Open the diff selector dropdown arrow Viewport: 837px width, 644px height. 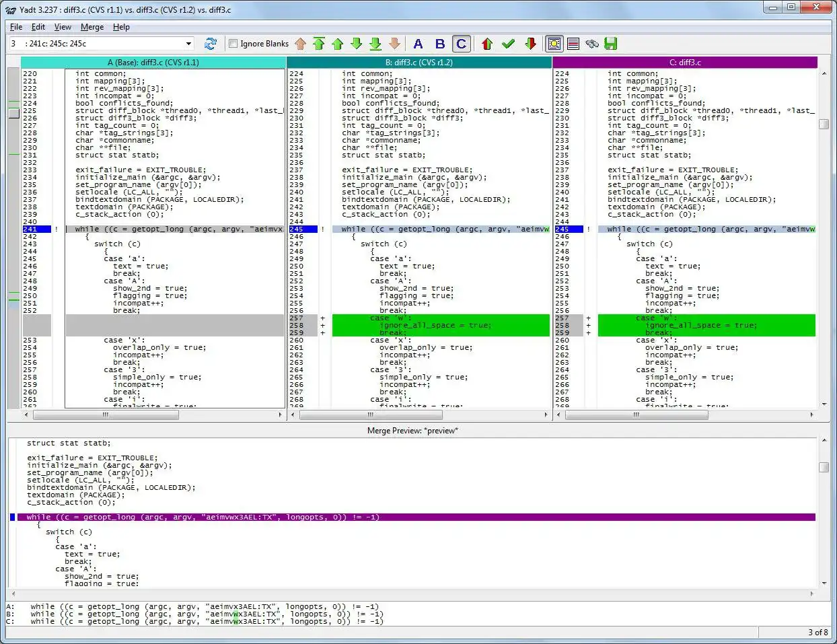click(x=188, y=44)
